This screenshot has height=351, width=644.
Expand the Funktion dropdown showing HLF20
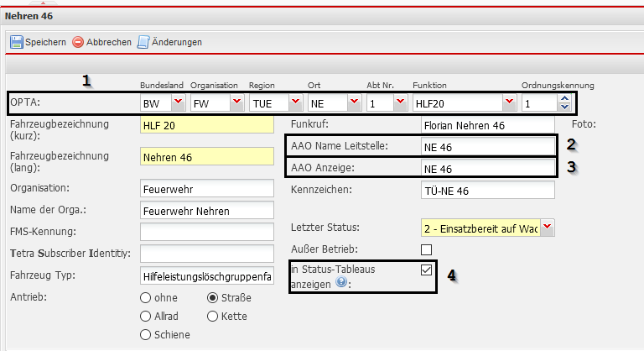pos(509,102)
